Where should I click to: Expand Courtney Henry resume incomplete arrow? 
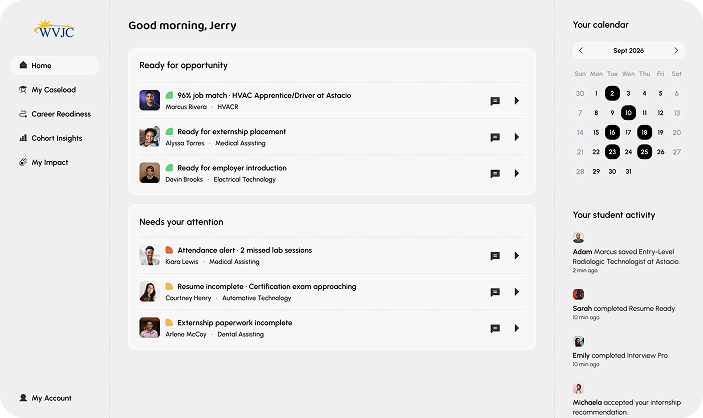point(516,292)
